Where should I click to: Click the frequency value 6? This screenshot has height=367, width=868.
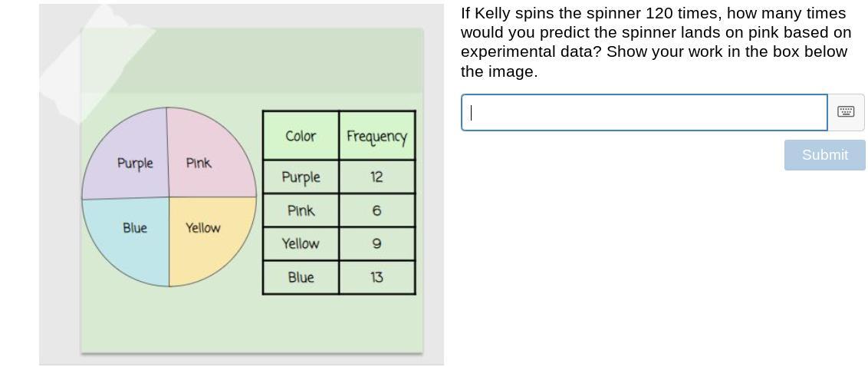coord(376,210)
